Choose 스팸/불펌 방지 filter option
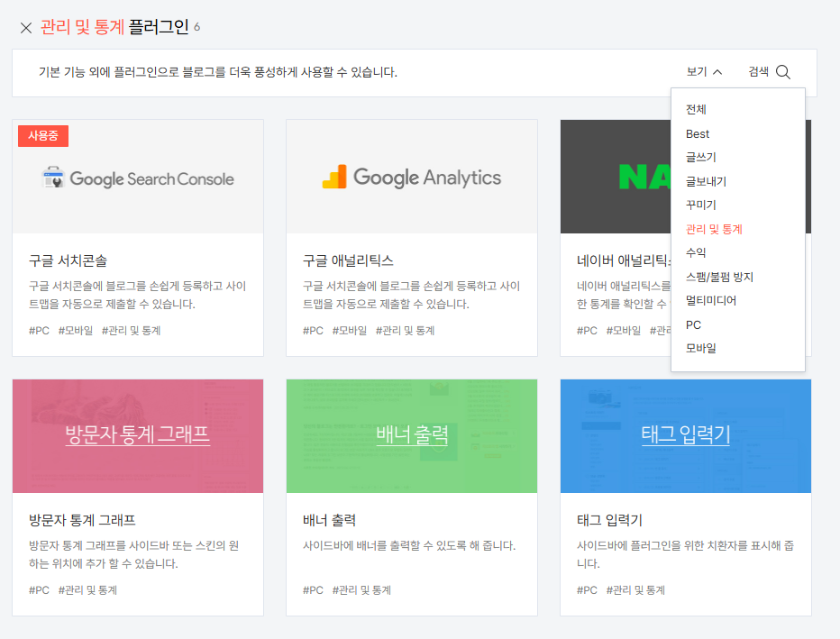The width and height of the screenshot is (840, 639). point(719,277)
